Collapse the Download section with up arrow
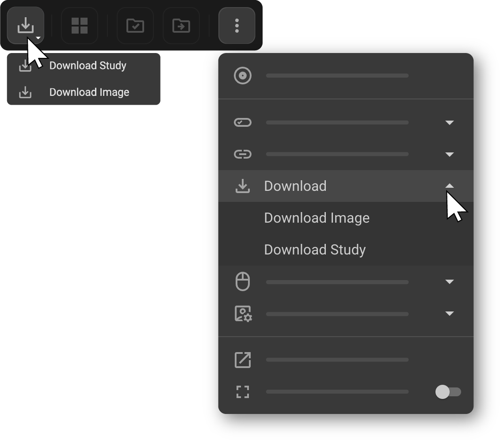 coord(449,186)
